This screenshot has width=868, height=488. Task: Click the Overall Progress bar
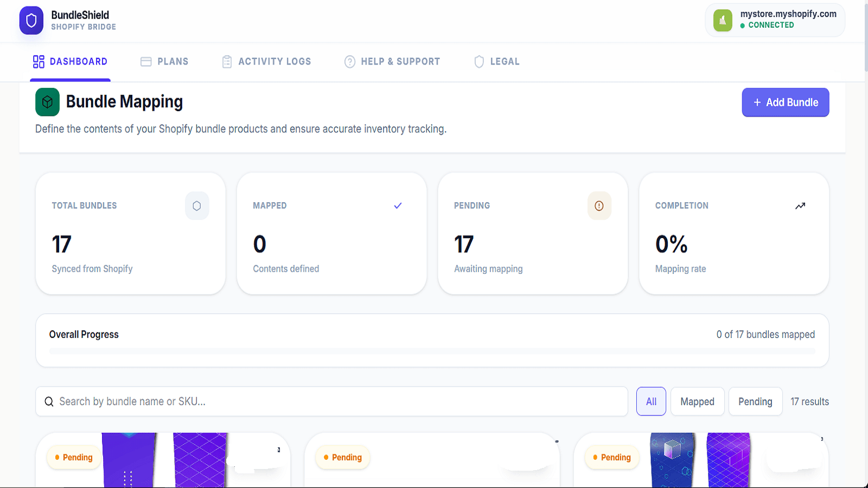click(x=432, y=351)
